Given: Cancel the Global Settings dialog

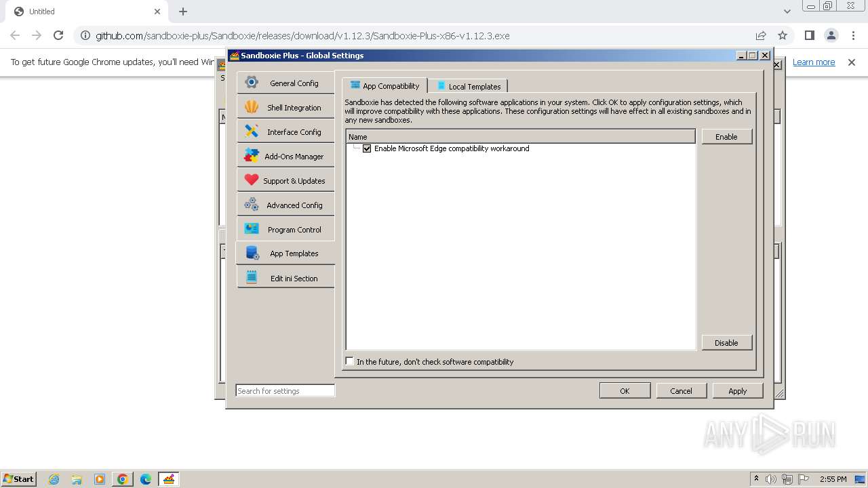Looking at the screenshot, I should pyautogui.click(x=681, y=390).
